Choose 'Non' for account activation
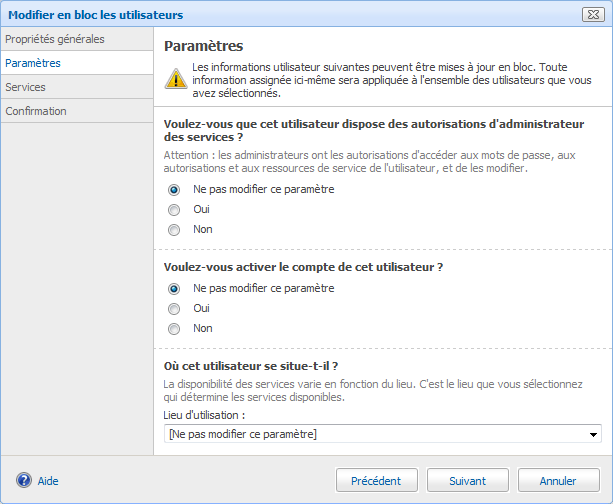 [x=174, y=329]
